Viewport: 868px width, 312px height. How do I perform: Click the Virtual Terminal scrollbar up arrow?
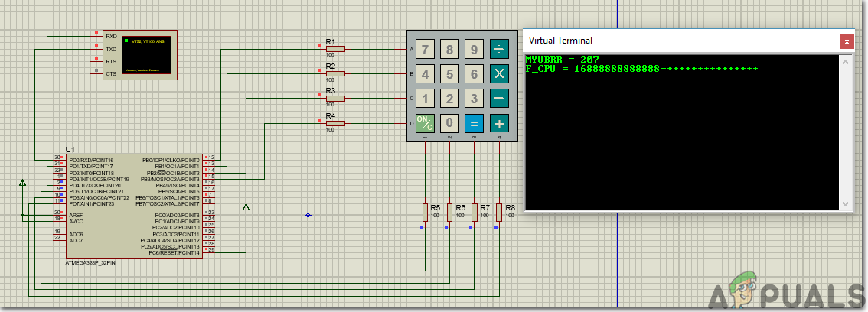tap(846, 61)
